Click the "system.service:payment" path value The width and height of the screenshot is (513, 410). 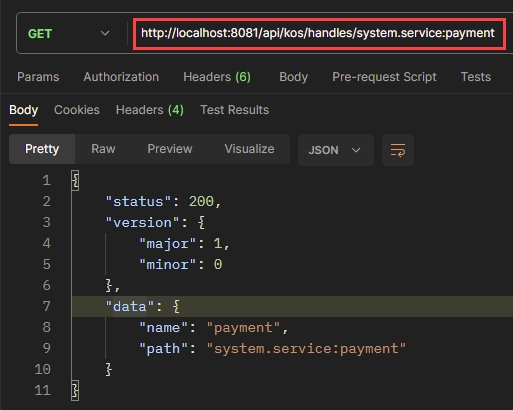306,349
